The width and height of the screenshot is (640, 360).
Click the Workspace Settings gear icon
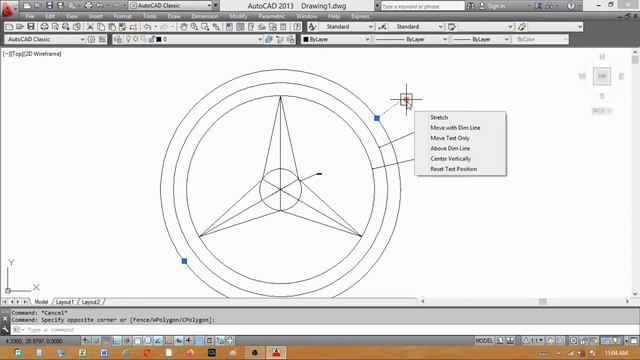pyautogui.click(x=91, y=39)
